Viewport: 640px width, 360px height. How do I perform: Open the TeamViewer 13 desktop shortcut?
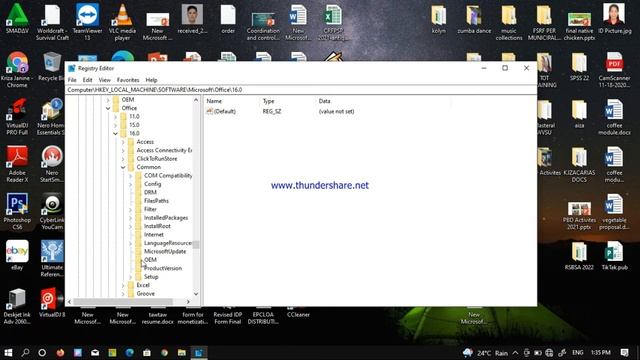point(87,22)
